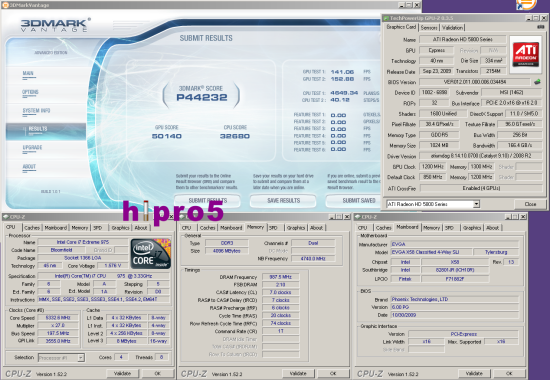Click the GPU-Z Name field ATI Radeon HD 5800 Series

click(x=463, y=39)
